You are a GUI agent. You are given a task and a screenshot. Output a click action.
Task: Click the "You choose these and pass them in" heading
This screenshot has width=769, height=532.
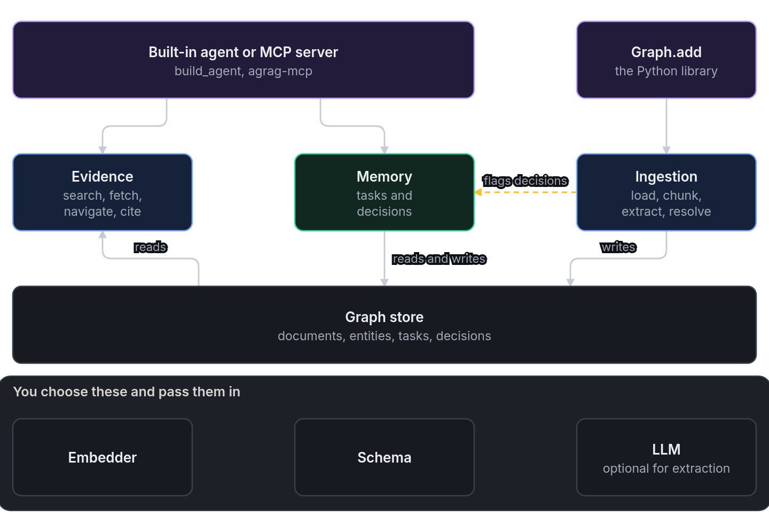127,392
